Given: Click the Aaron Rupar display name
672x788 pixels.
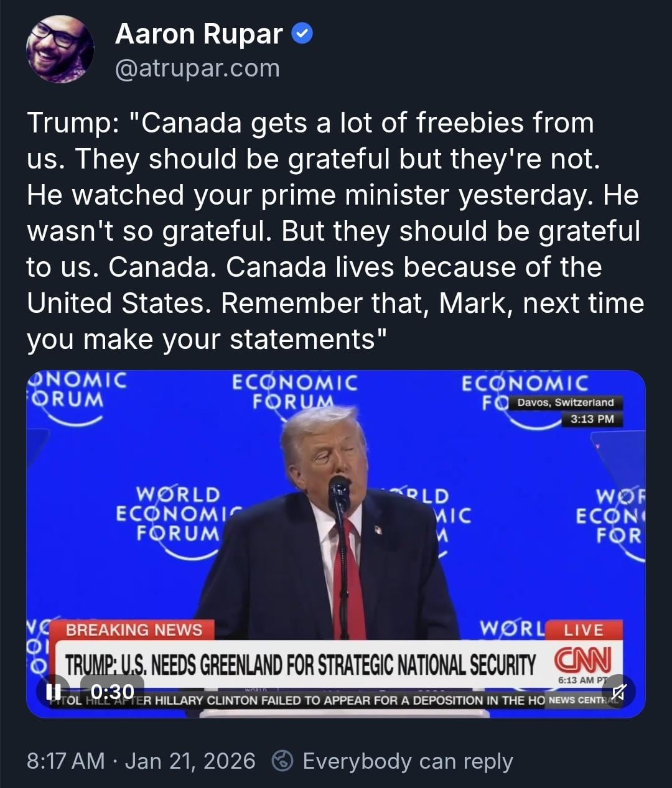Looking at the screenshot, I should [x=199, y=34].
